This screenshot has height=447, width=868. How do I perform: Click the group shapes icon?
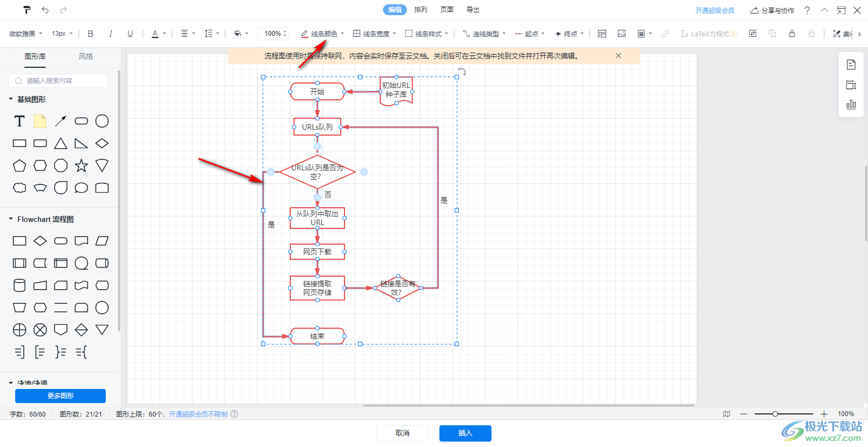[x=752, y=34]
